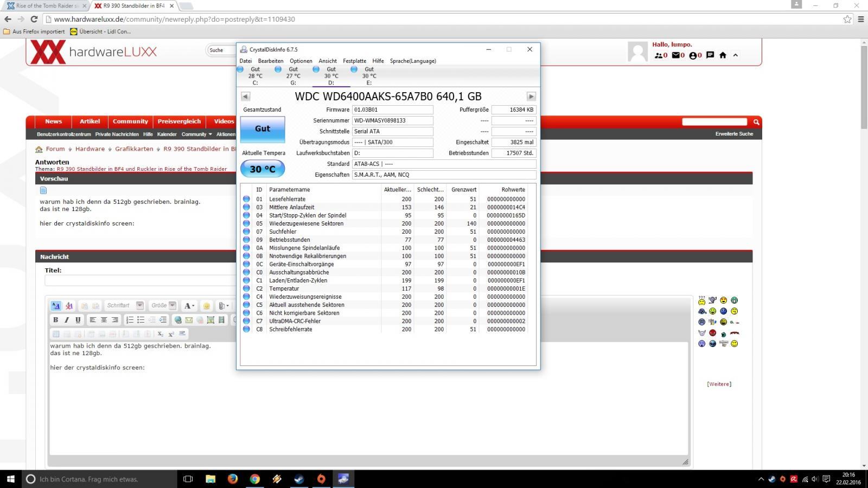Insert a bulleted list in editor

141,320
